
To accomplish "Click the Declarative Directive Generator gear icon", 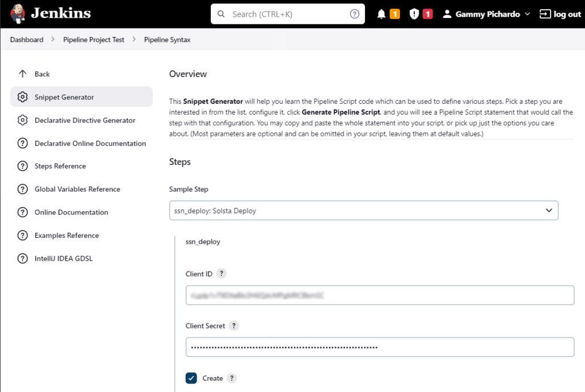I will (23, 120).
